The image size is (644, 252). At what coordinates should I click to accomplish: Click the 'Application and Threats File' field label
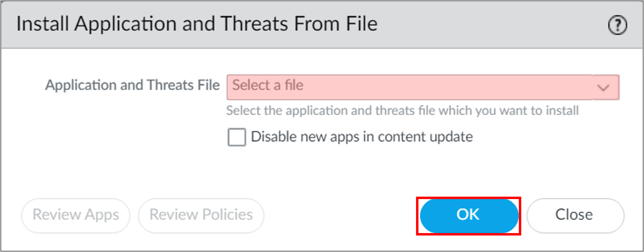click(x=132, y=85)
